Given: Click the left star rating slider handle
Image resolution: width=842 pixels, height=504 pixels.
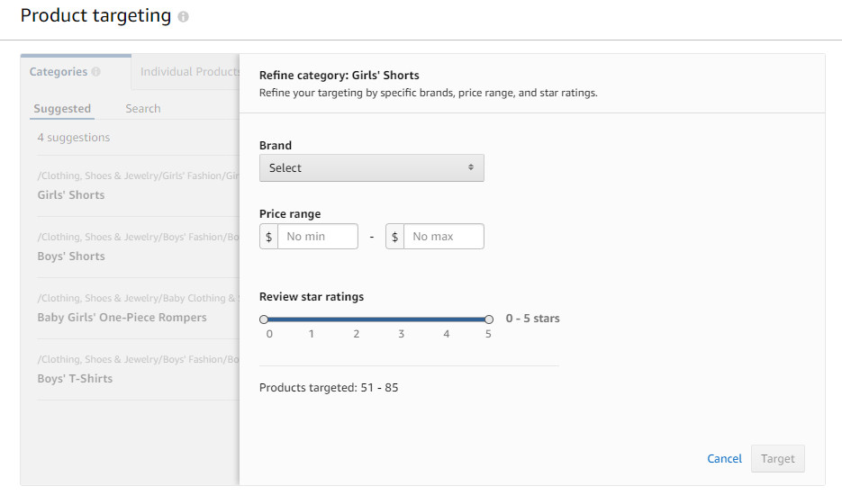Looking at the screenshot, I should click(264, 319).
